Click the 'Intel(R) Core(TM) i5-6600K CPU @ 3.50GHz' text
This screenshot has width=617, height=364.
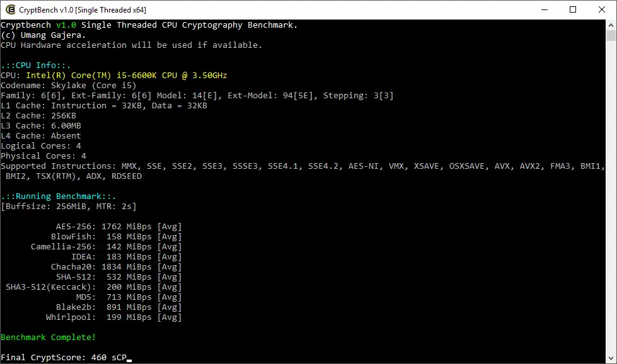coord(127,76)
